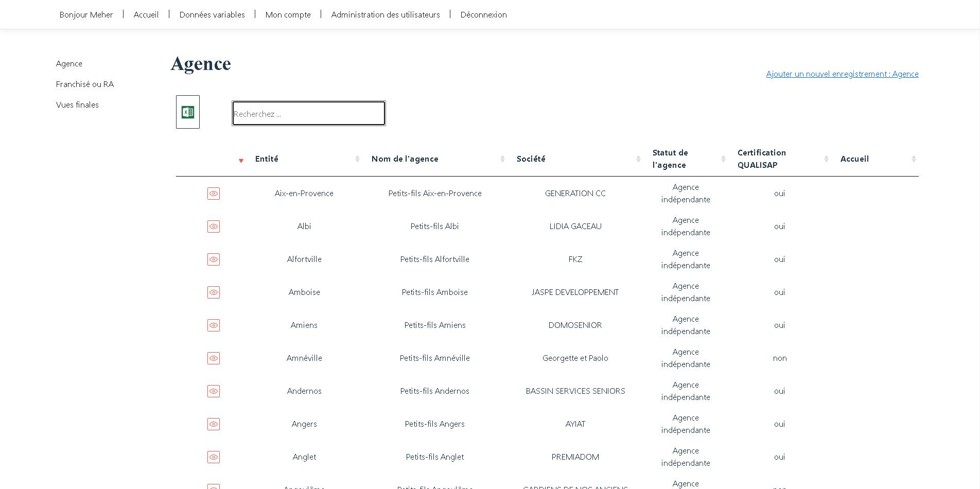Click the Recherchez search field
This screenshot has width=980, height=489.
pyautogui.click(x=308, y=114)
